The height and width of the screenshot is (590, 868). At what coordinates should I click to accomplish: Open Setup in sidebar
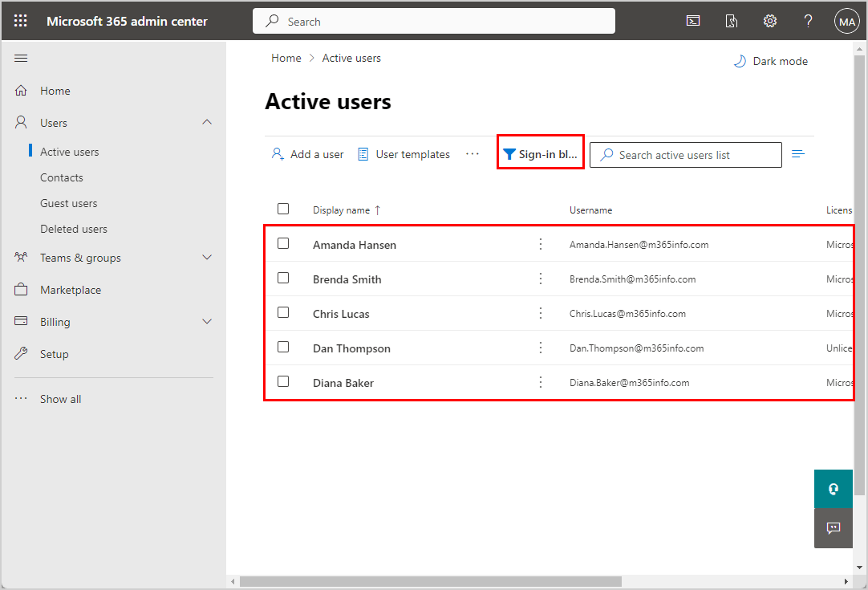(x=55, y=354)
